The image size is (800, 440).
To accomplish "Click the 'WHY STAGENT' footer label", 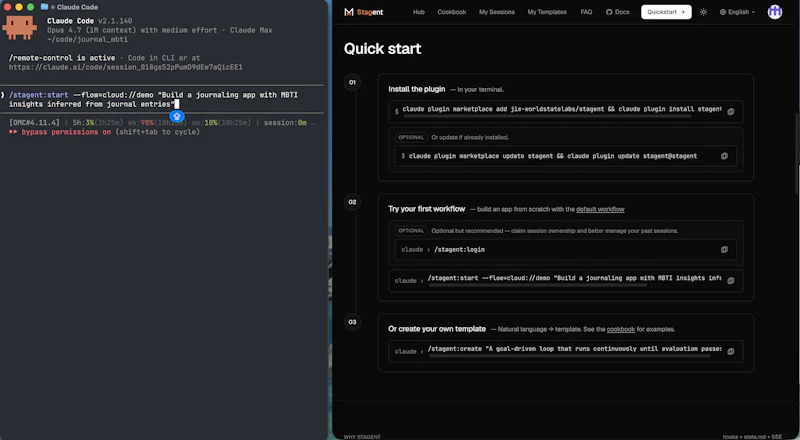I will pyautogui.click(x=362, y=437).
